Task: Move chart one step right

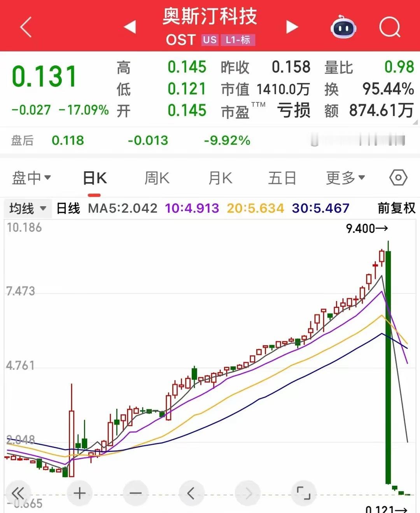Action: tap(248, 494)
